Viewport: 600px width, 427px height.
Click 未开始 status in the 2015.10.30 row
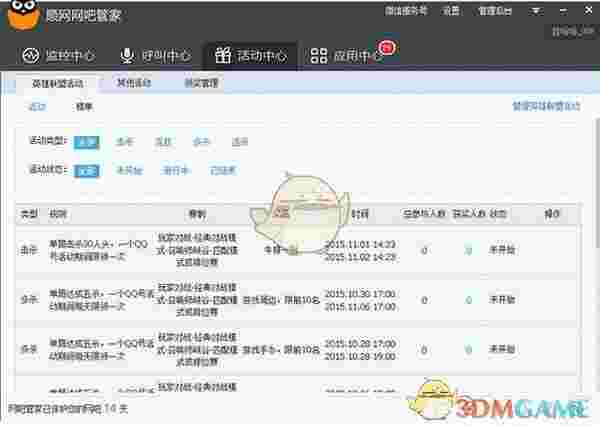(x=502, y=300)
